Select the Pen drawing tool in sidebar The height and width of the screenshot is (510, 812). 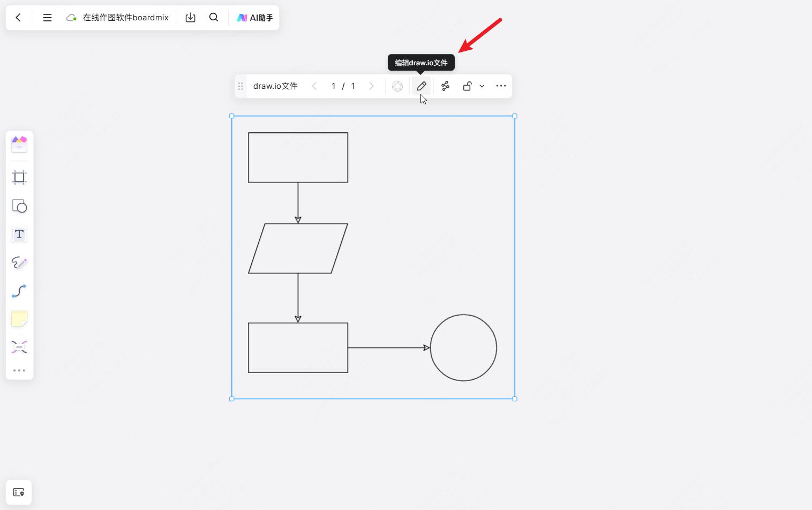19,263
